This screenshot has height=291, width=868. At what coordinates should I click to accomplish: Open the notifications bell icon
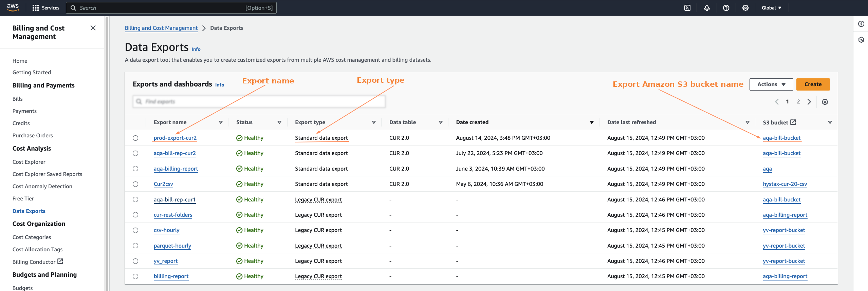(707, 8)
